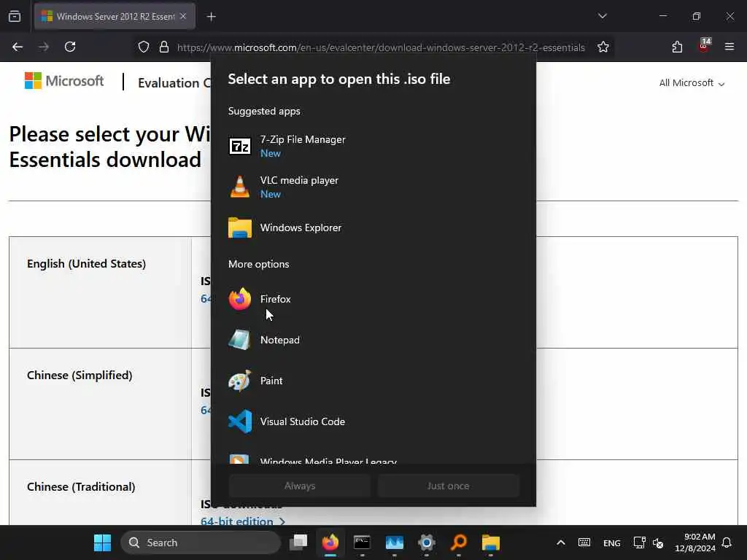Open Task View on the taskbar
The width and height of the screenshot is (747, 560).
click(x=298, y=542)
